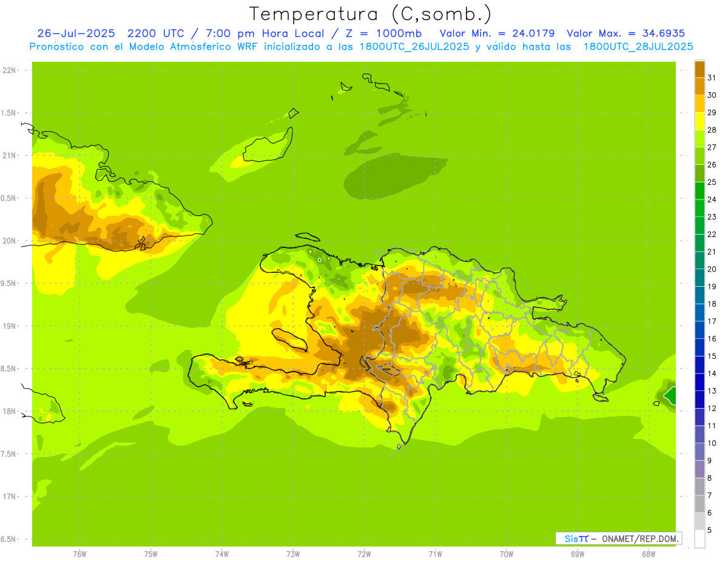Pick the yellow swatch between 28 and 29
Viewport: 728px width, 562px height.
[x=699, y=121]
